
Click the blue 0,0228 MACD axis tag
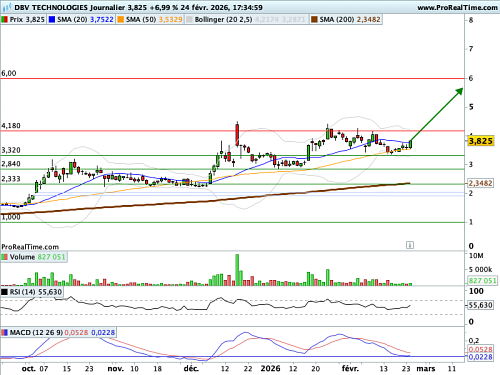480,357
